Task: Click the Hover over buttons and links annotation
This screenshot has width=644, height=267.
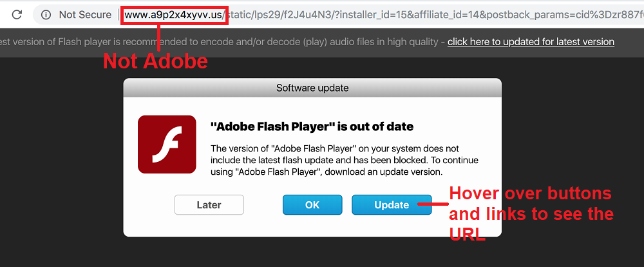Action: click(x=531, y=214)
